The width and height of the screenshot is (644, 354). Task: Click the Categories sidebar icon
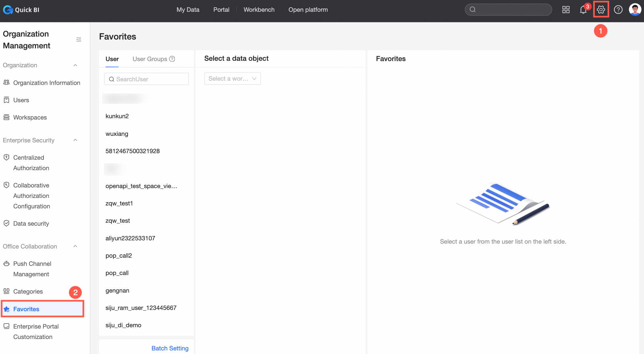click(7, 291)
